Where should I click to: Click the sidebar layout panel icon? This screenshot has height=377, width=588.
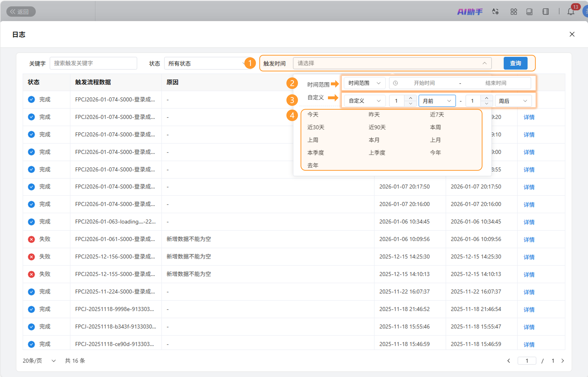click(545, 12)
